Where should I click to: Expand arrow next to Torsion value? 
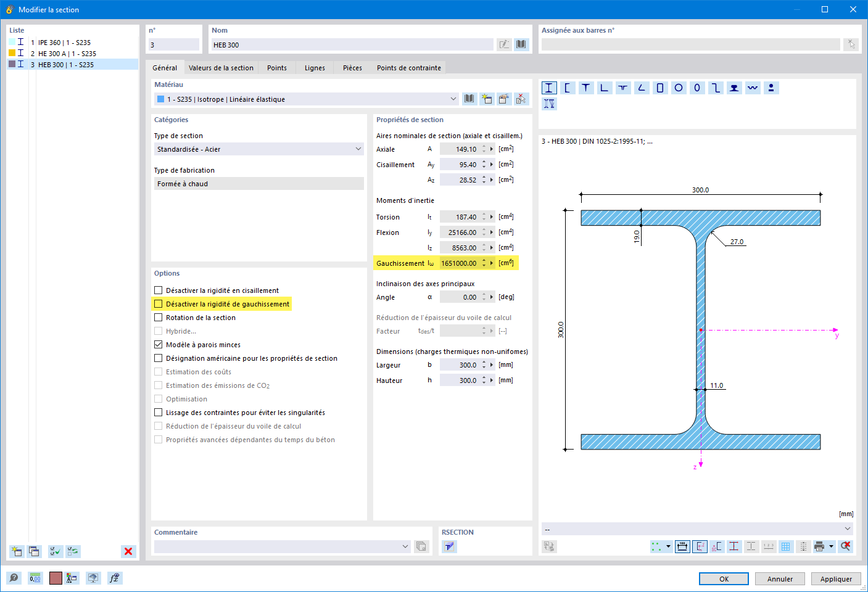[492, 216]
